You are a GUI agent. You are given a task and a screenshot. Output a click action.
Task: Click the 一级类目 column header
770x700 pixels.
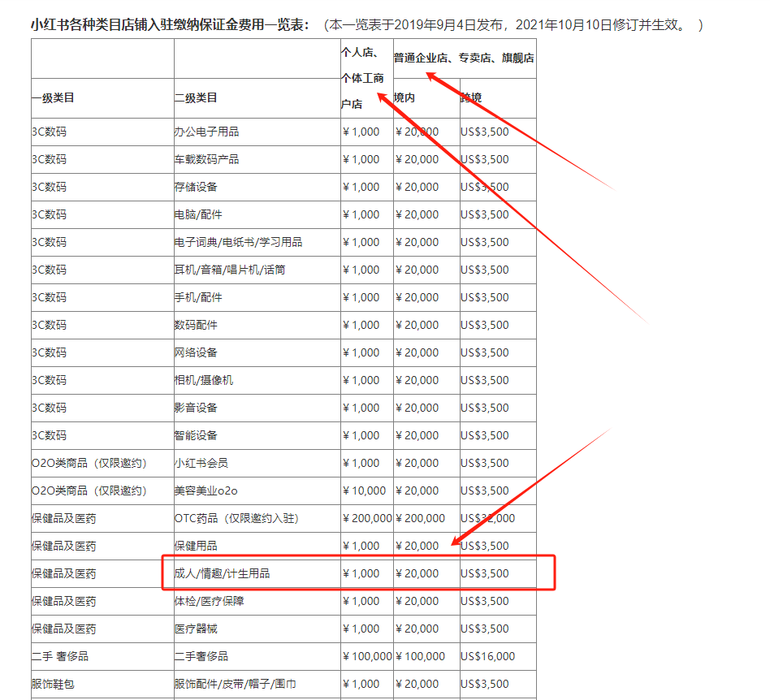53,97
